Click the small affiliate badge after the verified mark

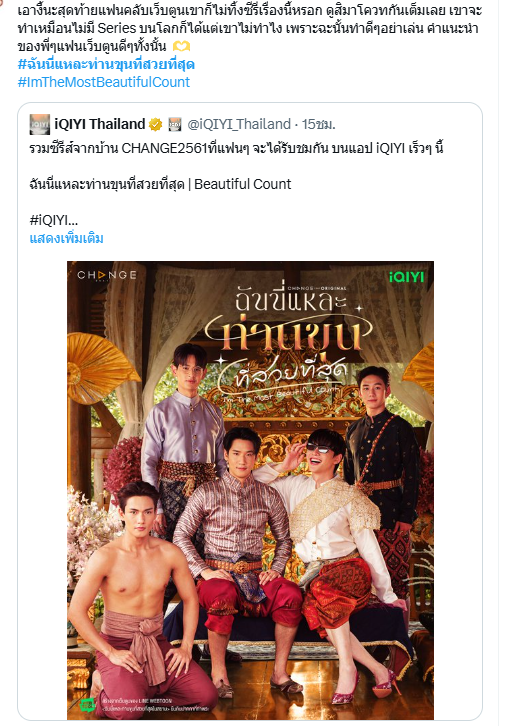[x=175, y=124]
